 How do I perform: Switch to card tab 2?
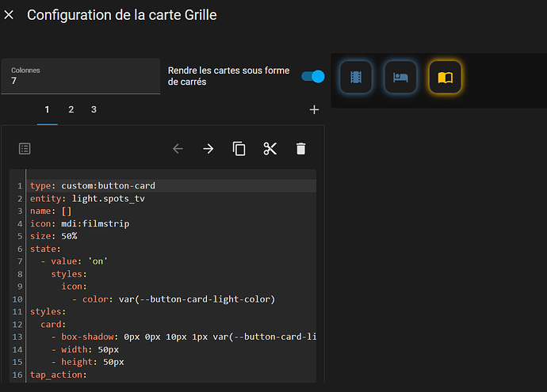coord(71,110)
